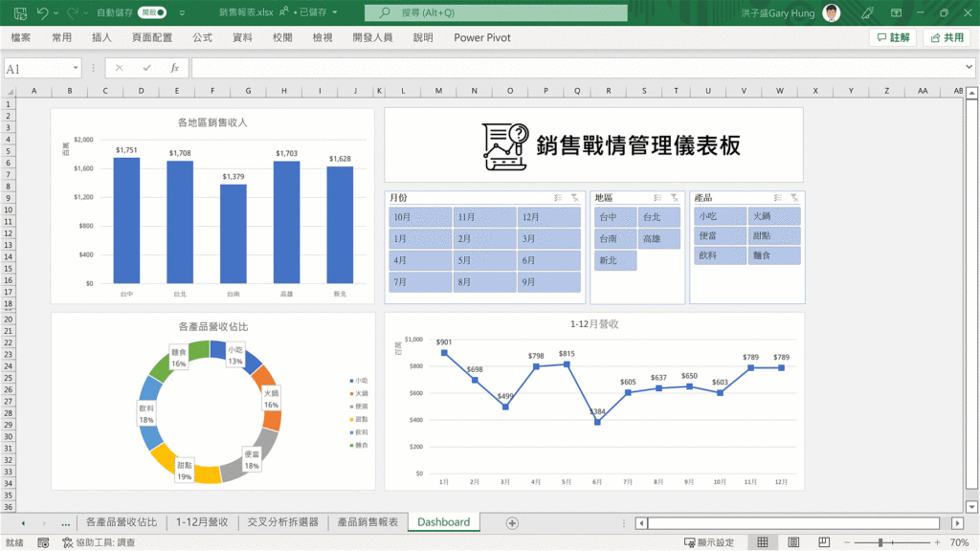Show hidden sheet tabs via ellipsis
980x551 pixels.
pyautogui.click(x=66, y=523)
